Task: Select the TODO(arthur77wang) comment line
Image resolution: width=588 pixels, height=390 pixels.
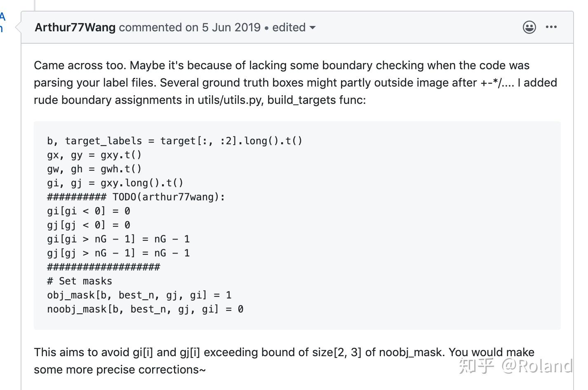Action: click(136, 197)
